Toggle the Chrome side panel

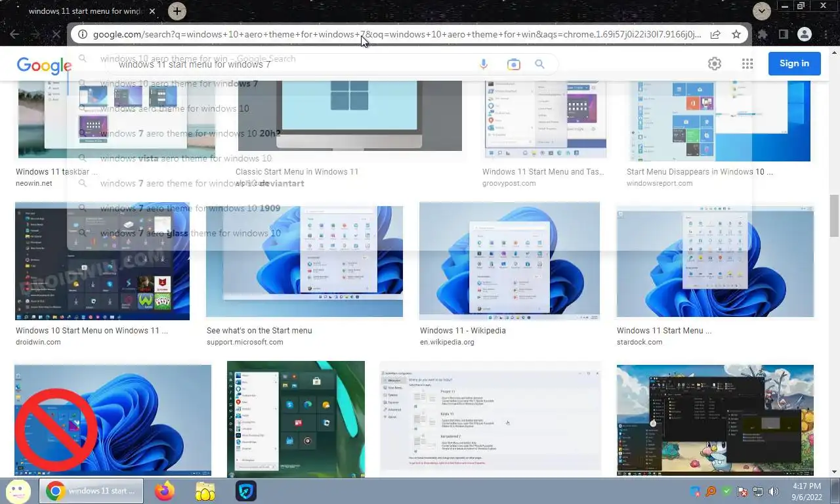784,34
